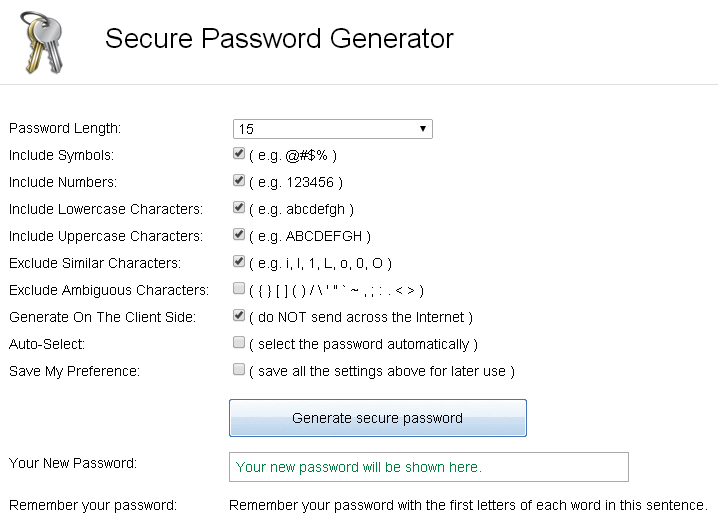Open the Password Length dropdown
The width and height of the screenshot is (718, 528).
click(332, 129)
